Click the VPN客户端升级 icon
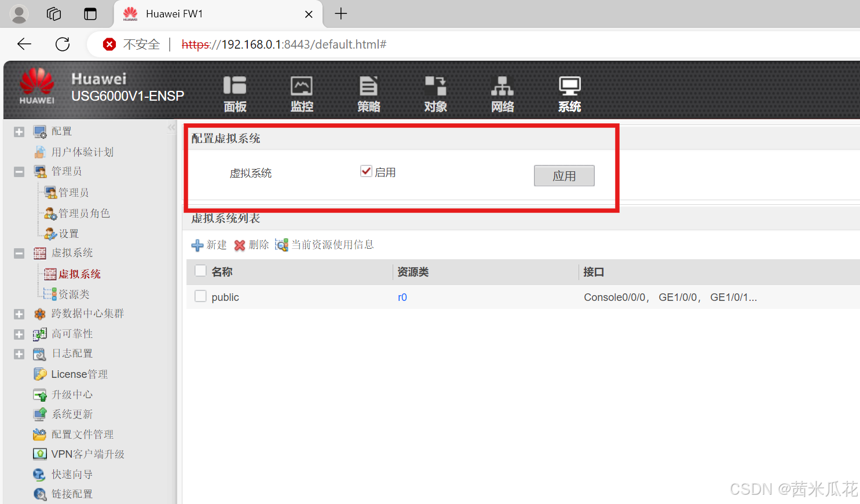This screenshot has height=504, width=860. (40, 454)
